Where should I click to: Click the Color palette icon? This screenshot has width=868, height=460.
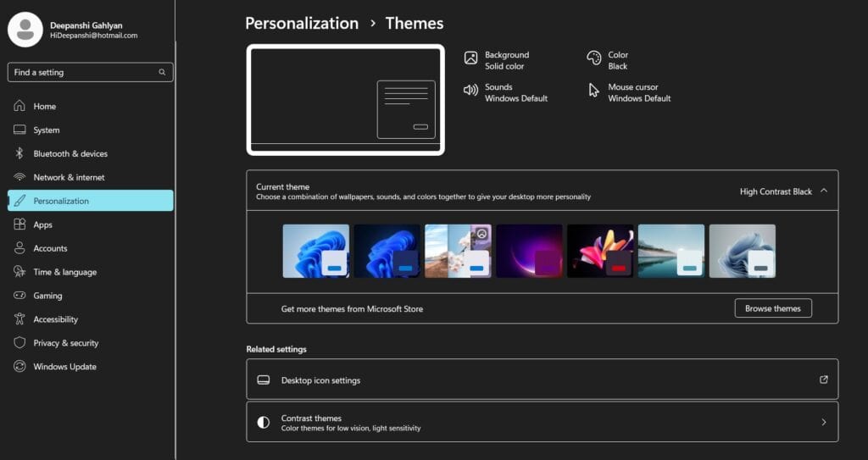pyautogui.click(x=594, y=58)
